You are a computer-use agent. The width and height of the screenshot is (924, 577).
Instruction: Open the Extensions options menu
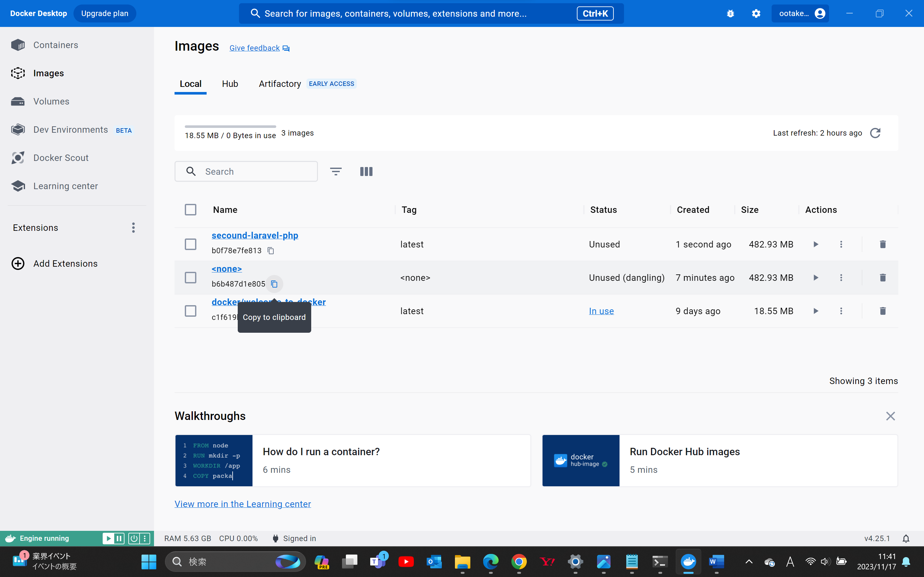point(133,228)
